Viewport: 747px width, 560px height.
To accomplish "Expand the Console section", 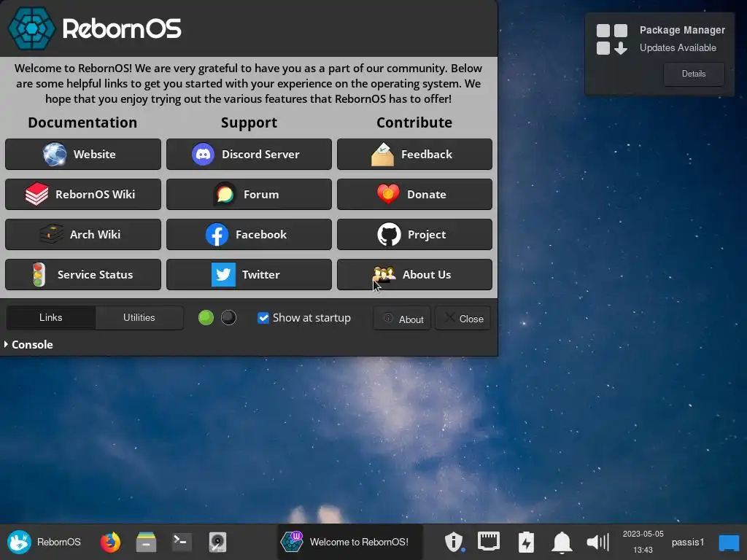I will pyautogui.click(x=28, y=344).
